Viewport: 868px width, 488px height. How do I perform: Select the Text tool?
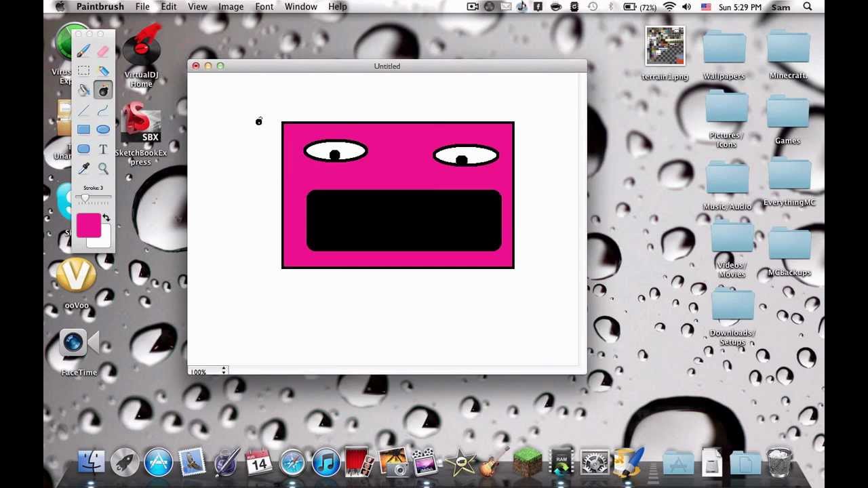[103, 149]
